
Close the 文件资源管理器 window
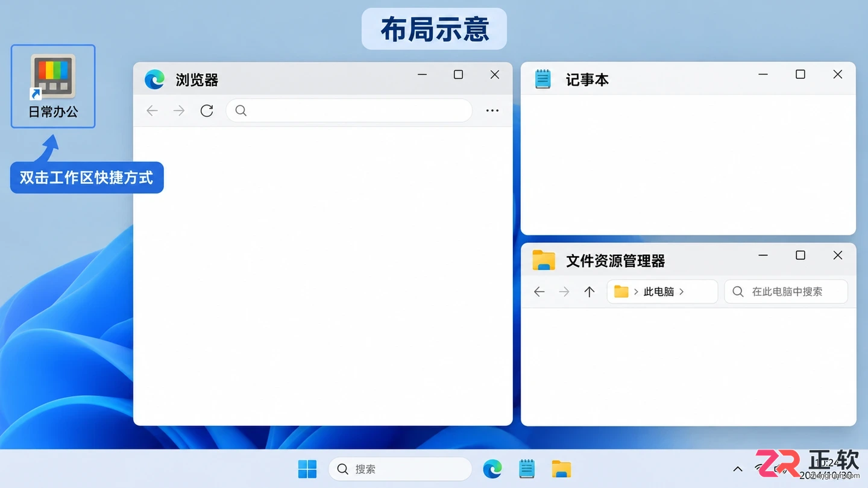[x=838, y=255]
